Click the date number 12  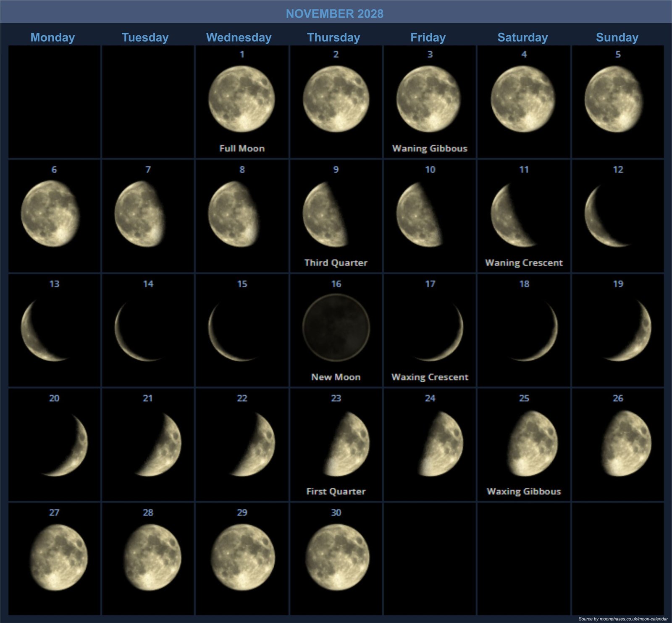click(x=618, y=170)
